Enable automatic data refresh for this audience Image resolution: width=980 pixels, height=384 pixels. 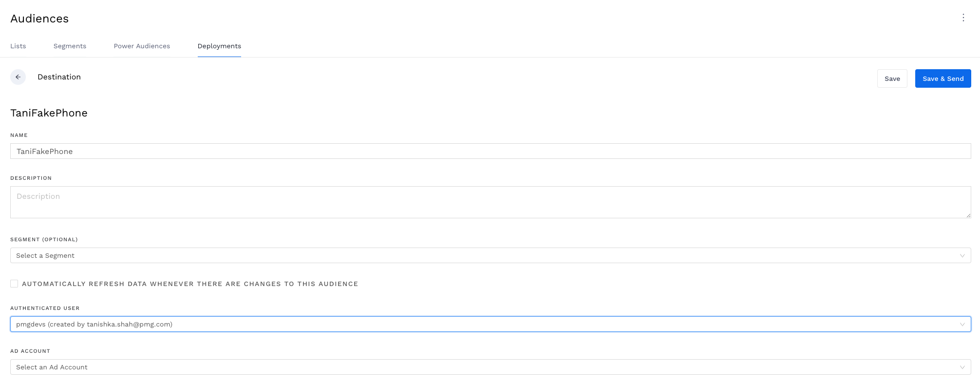[x=14, y=283]
